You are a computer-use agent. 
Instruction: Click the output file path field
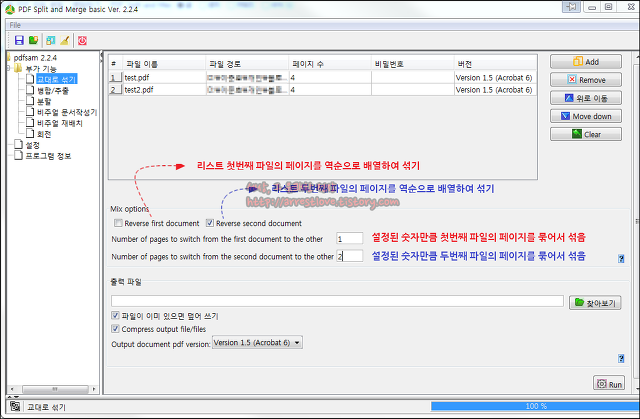(x=337, y=301)
